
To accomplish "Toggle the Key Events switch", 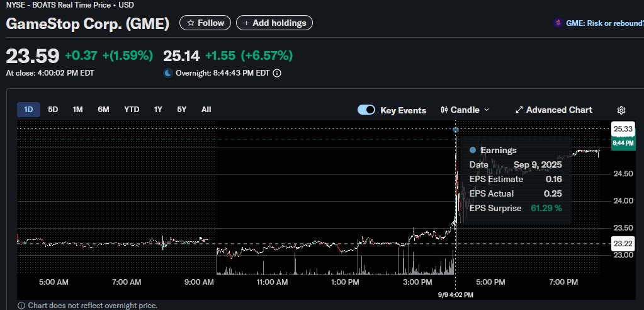I will click(x=366, y=110).
